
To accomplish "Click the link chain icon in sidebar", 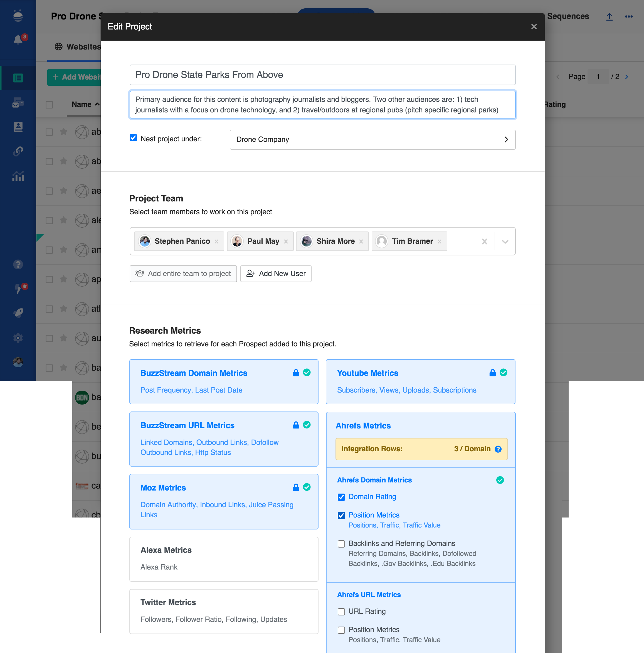I will 18,151.
